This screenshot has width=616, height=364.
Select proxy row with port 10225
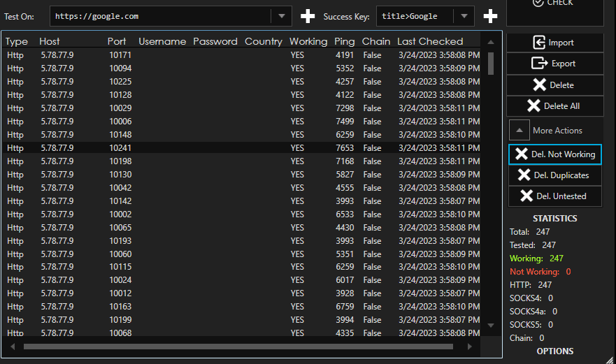tap(242, 82)
